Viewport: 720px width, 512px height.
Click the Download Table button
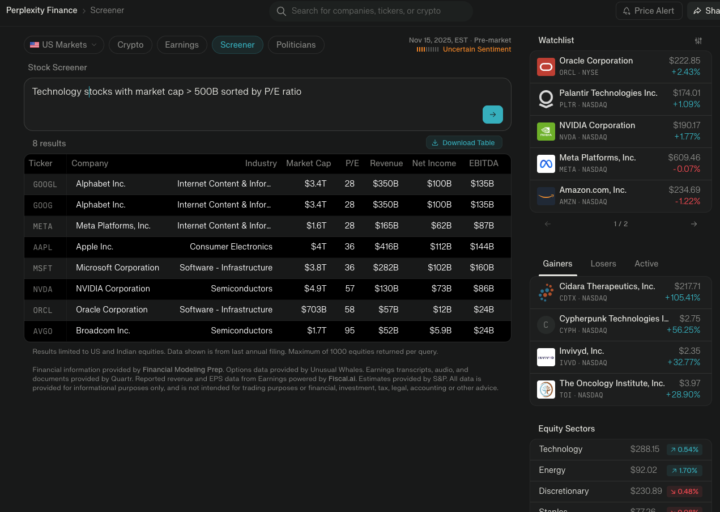pyautogui.click(x=464, y=143)
